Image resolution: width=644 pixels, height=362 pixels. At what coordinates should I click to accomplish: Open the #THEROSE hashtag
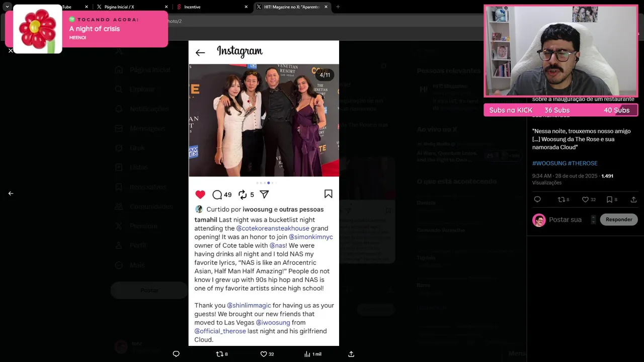tap(582, 163)
